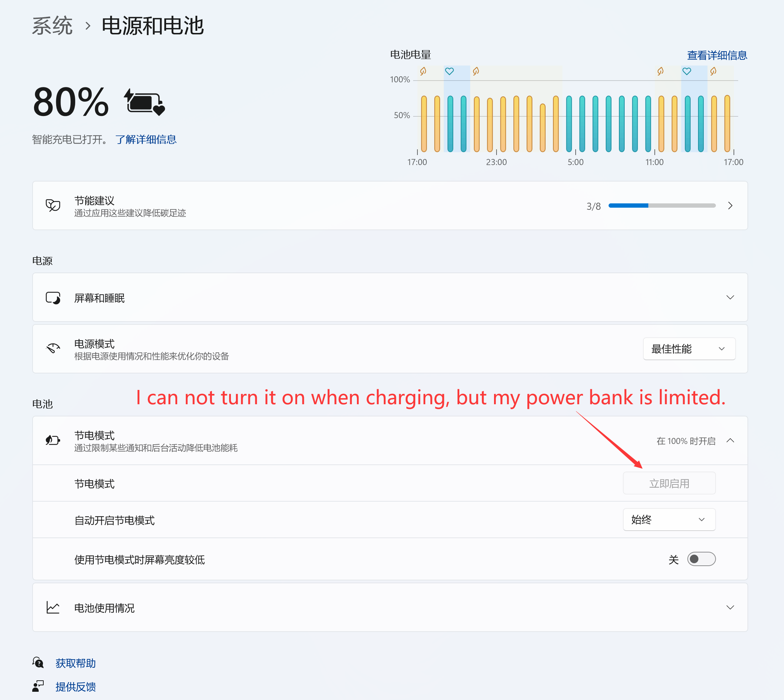
Task: Collapse the 节电模式 section
Action: (x=730, y=440)
